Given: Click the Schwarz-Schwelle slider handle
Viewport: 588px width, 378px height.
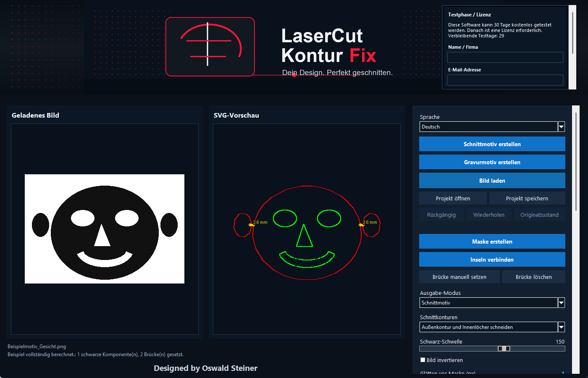Looking at the screenshot, I should coord(504,349).
